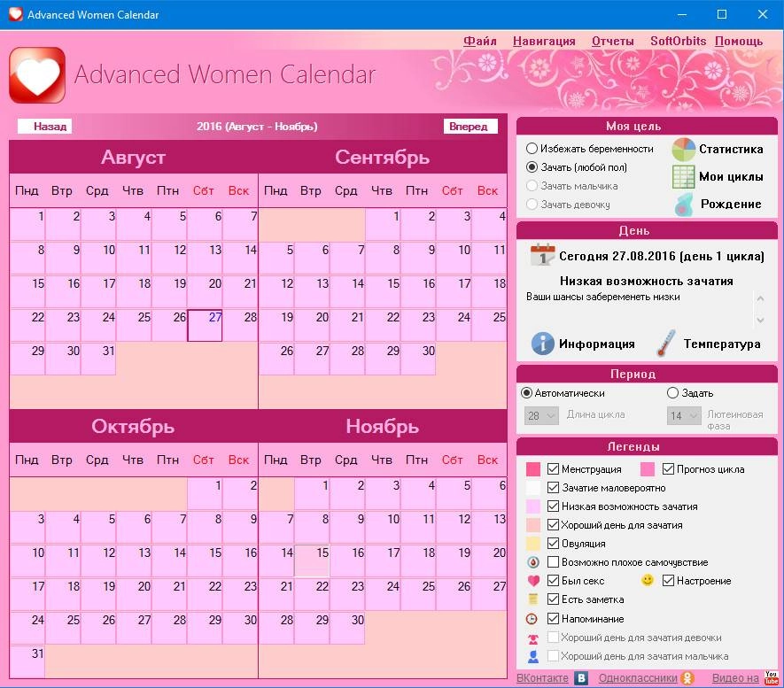Image resolution: width=784 pixels, height=688 pixels.
Task: Click the calendar icon beside Сегодня
Action: pyautogui.click(x=542, y=255)
